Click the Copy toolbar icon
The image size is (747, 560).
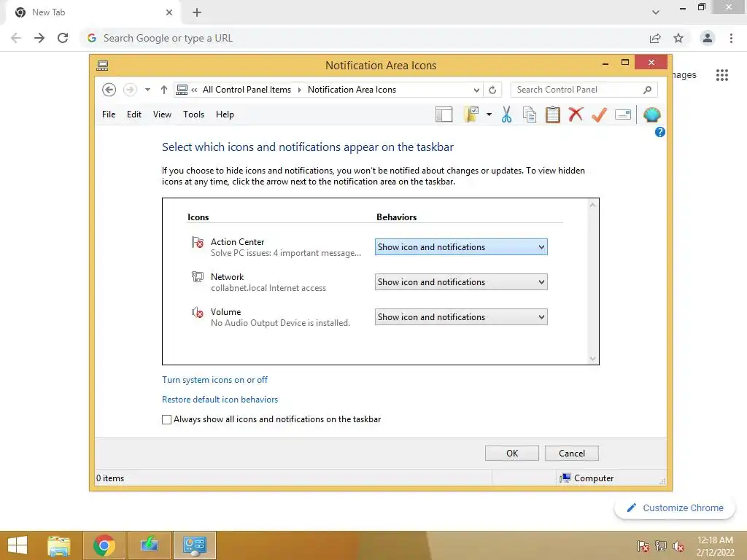[530, 114]
